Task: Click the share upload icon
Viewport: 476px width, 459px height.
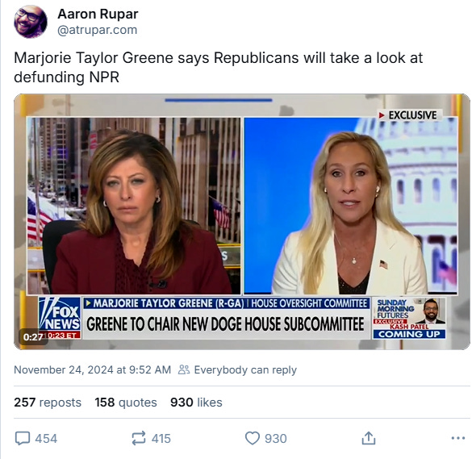Action: [369, 438]
